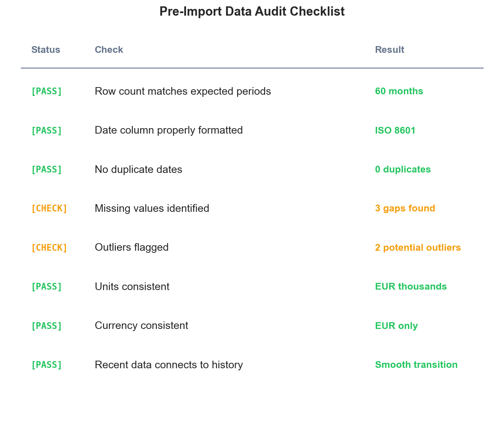Viewport: 504px width, 430px height.
Task: Click the Status column header
Action: click(x=46, y=50)
